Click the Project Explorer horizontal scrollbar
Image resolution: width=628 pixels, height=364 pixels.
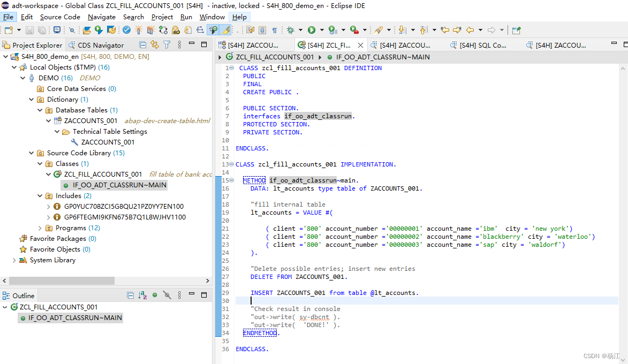click(105, 280)
